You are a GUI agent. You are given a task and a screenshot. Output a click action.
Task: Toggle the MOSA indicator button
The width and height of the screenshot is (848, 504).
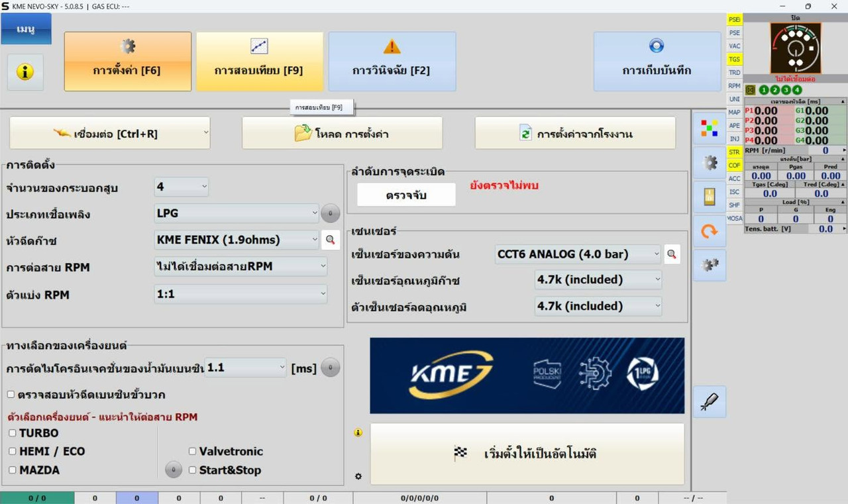pyautogui.click(x=735, y=218)
